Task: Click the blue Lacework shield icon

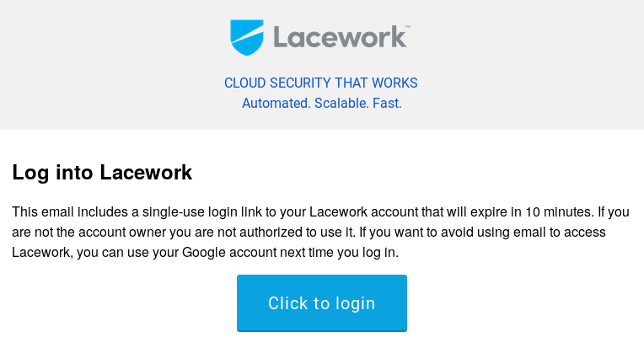Action: click(246, 37)
